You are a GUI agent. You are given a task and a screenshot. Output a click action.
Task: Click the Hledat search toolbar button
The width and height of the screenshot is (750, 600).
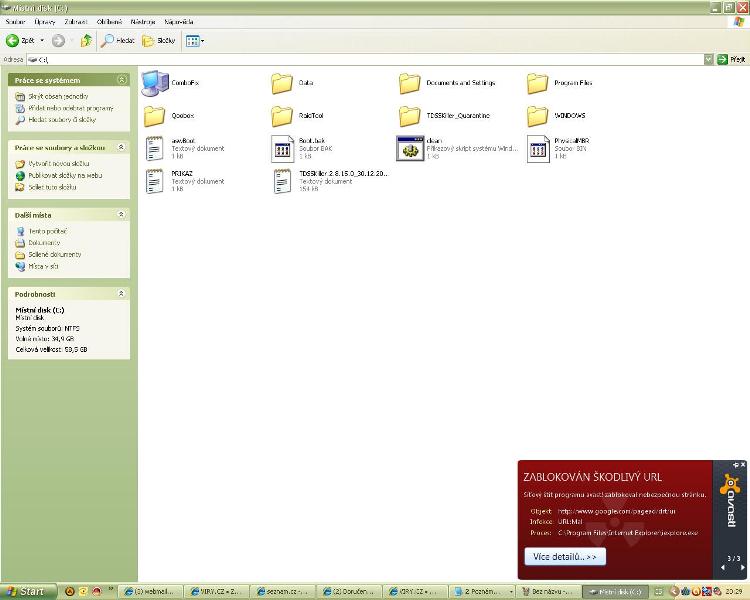pos(119,41)
